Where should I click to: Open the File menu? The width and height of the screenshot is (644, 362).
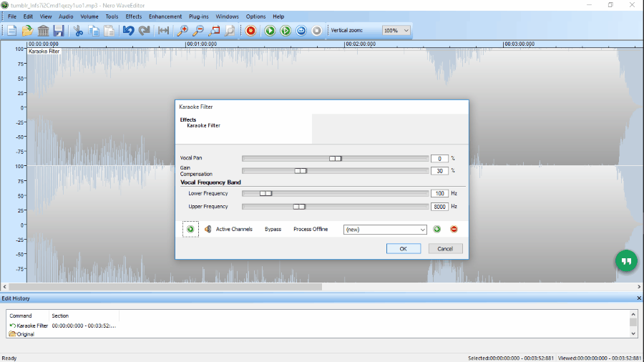coord(12,16)
